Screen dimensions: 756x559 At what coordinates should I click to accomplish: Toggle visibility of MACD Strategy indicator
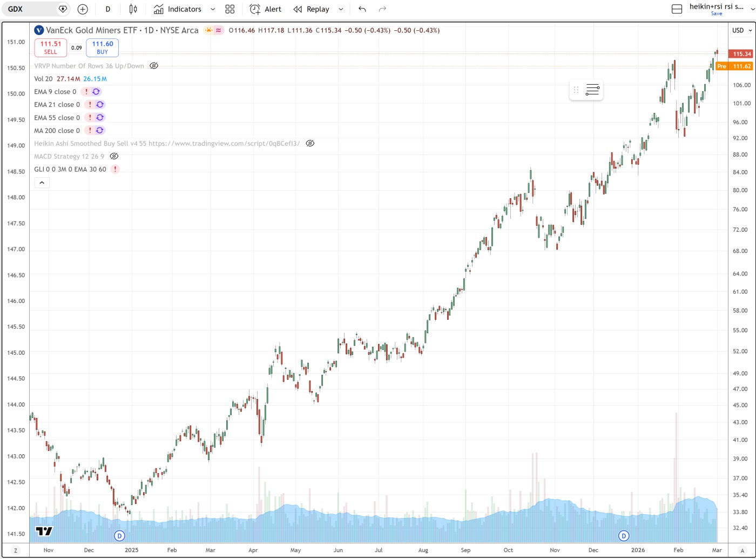tap(114, 157)
